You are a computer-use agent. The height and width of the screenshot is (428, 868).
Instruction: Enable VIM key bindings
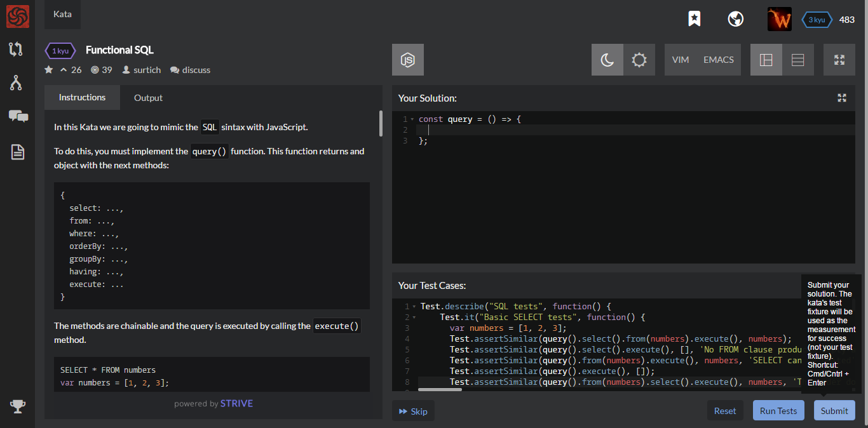pyautogui.click(x=681, y=60)
